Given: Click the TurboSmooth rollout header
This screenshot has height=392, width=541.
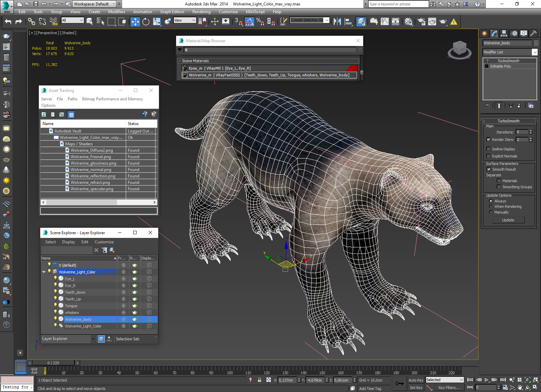Looking at the screenshot, I should (509, 121).
